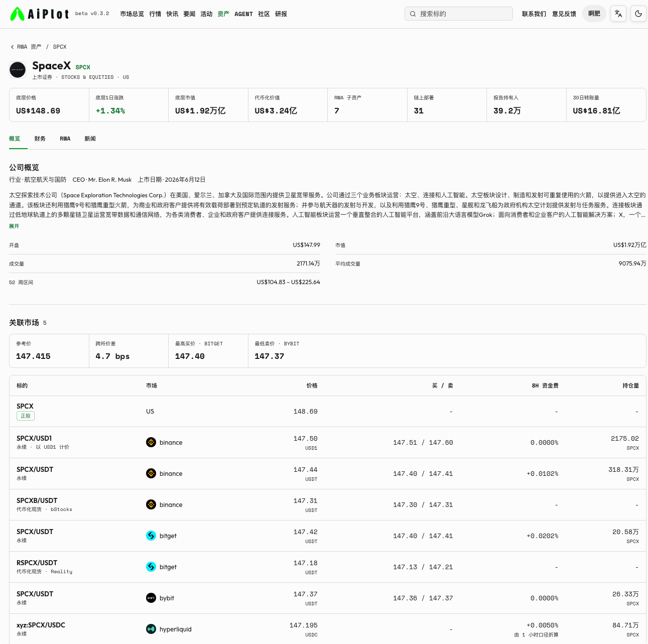The height and width of the screenshot is (644, 648).
Task: Go back to RWA 资产 breadcrumb
Action: coord(29,47)
